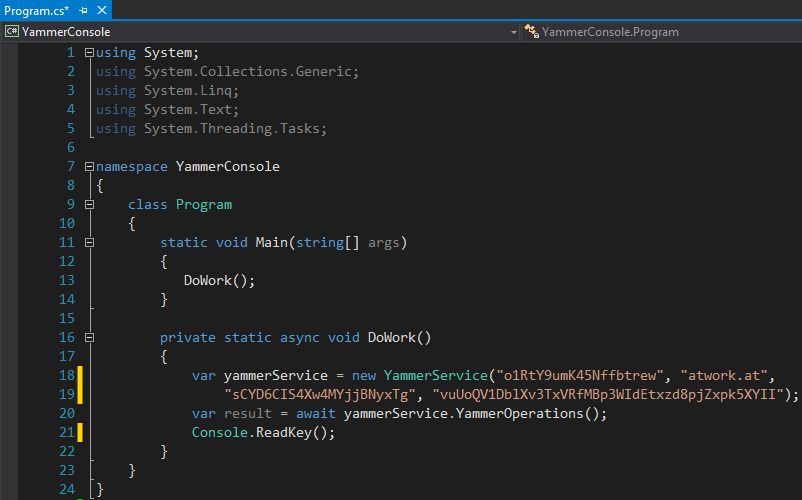
Task: Collapse the class Program block
Action: pos(90,205)
